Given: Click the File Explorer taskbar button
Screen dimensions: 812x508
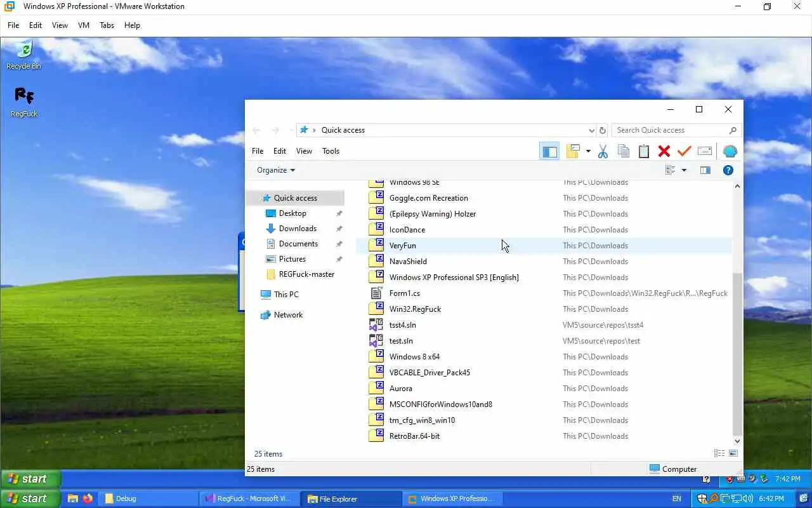Looking at the screenshot, I should (x=350, y=498).
